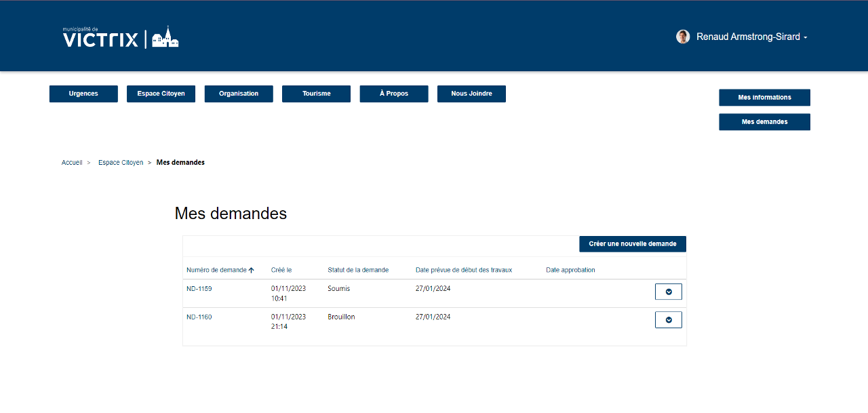868x413 pixels.
Task: Click the 01/11/2023 10:41 creation date
Action: point(288,294)
